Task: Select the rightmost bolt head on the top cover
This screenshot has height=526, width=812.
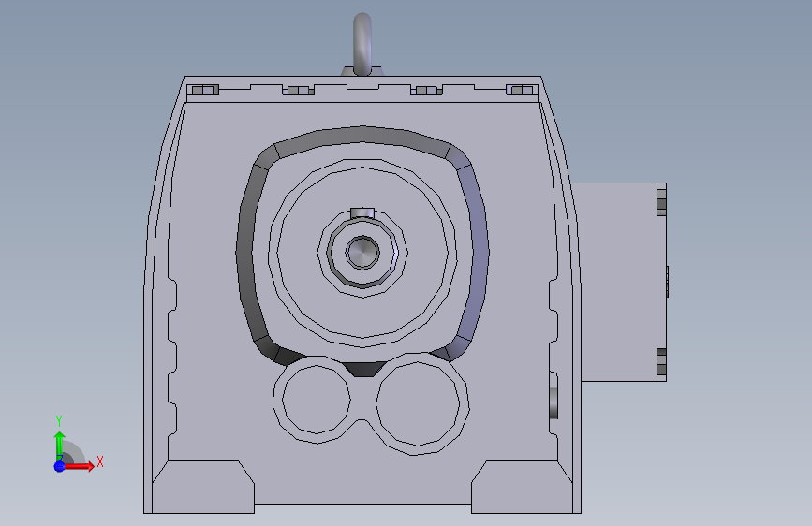Action: [522, 90]
